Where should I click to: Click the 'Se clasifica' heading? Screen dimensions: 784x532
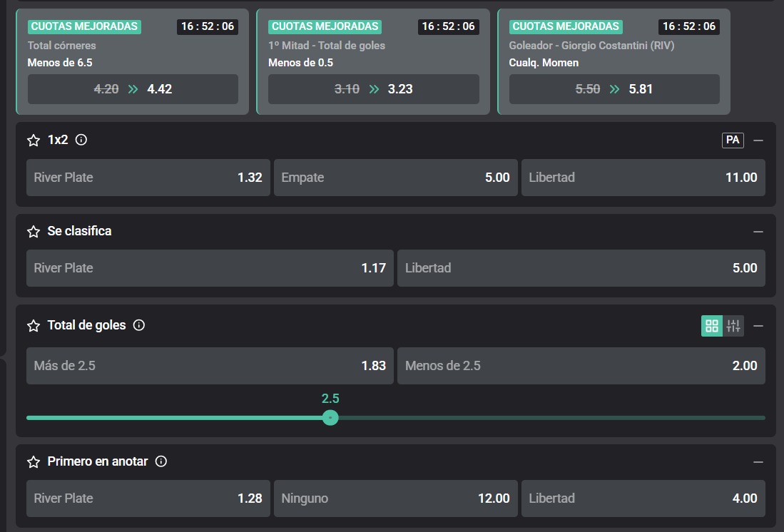click(x=79, y=231)
